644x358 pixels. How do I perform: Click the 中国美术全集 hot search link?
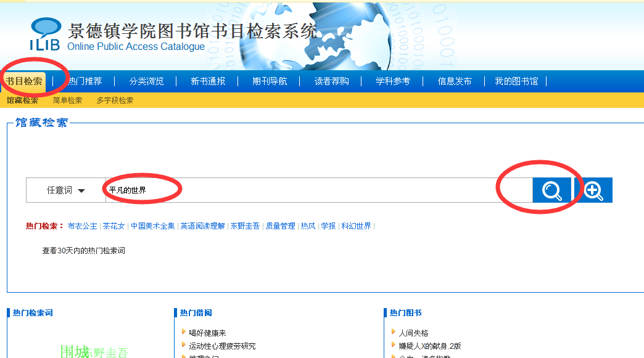[x=153, y=226]
